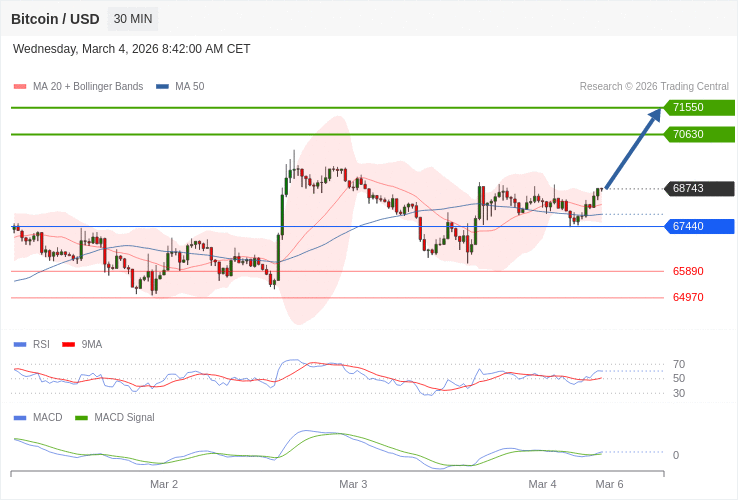Screen dimensions: 738x500
Task: Click the 30 MIN timeframe button
Action: (x=133, y=19)
